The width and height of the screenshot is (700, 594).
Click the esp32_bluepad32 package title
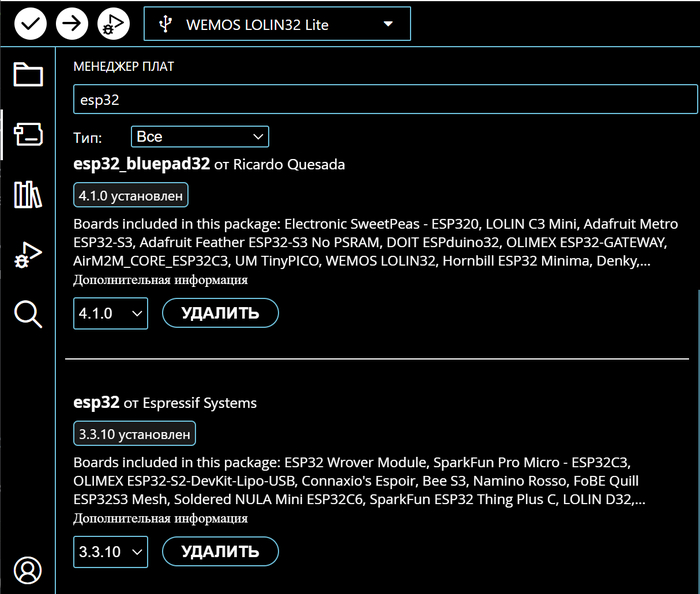(142, 164)
